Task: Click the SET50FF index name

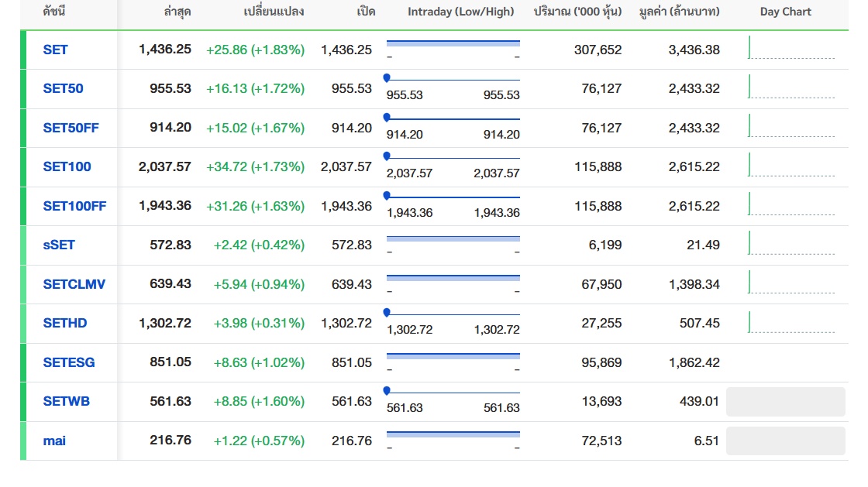Action: tap(71, 128)
